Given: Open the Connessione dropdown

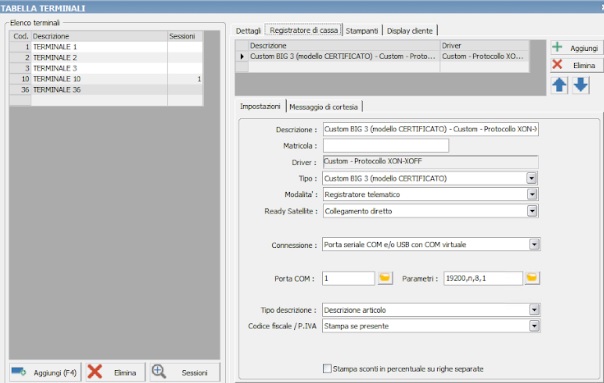Looking at the screenshot, I should (x=534, y=245).
